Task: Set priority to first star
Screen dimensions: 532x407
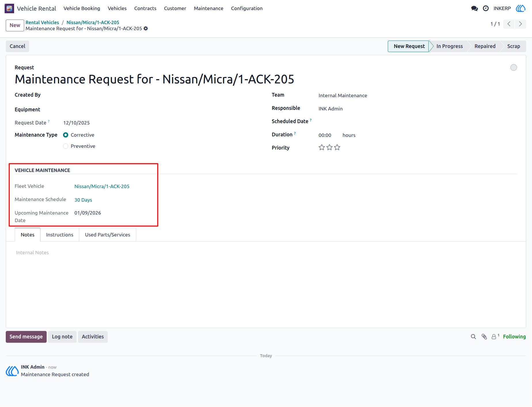Action: pos(322,148)
